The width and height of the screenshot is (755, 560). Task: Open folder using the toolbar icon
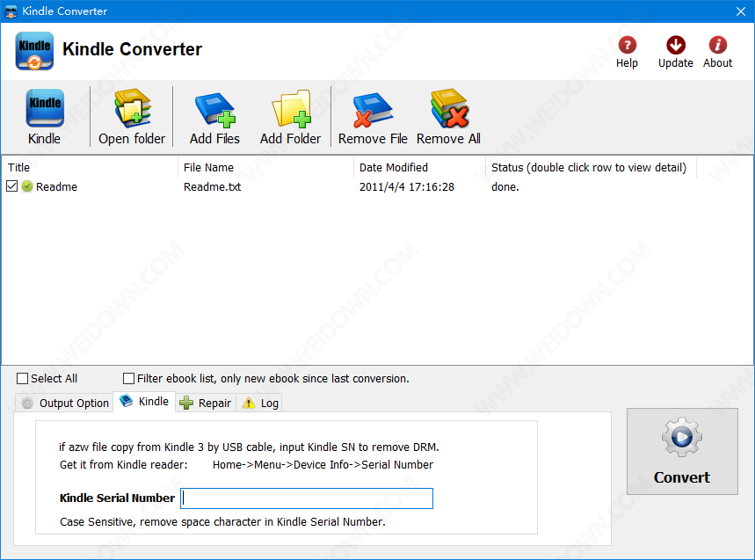132,109
